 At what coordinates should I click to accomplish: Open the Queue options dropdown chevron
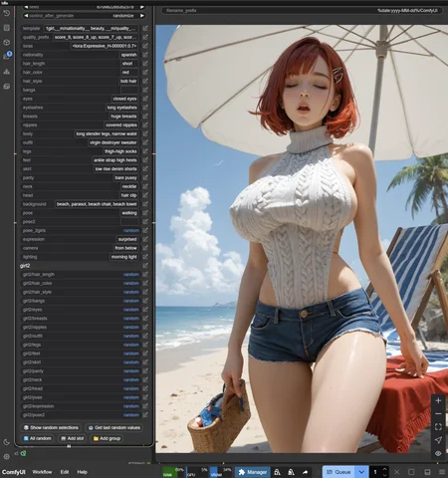361,472
